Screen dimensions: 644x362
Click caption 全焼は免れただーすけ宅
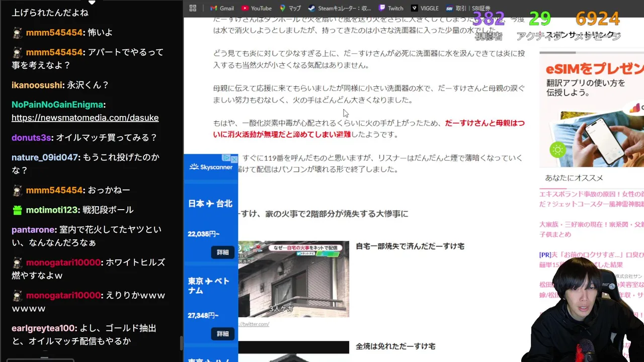click(x=395, y=346)
